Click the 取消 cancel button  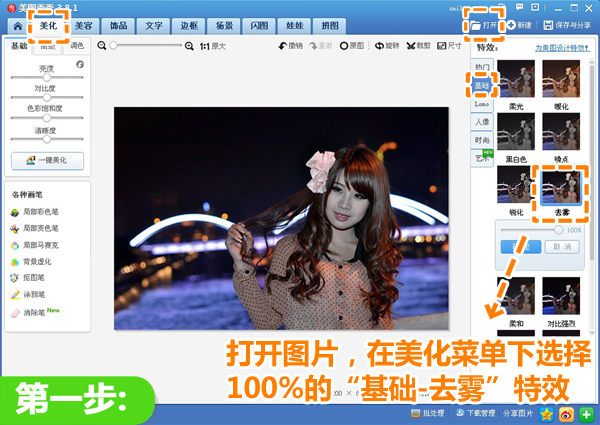click(562, 247)
